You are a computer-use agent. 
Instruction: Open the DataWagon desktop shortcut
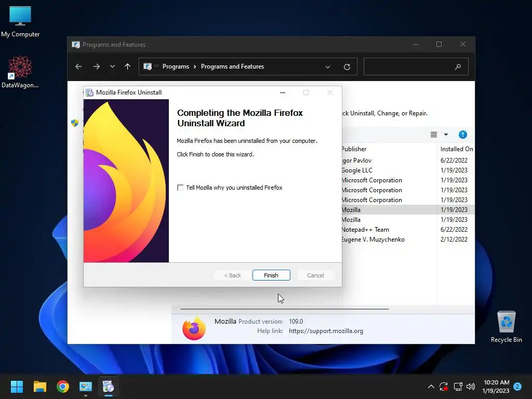tap(20, 72)
